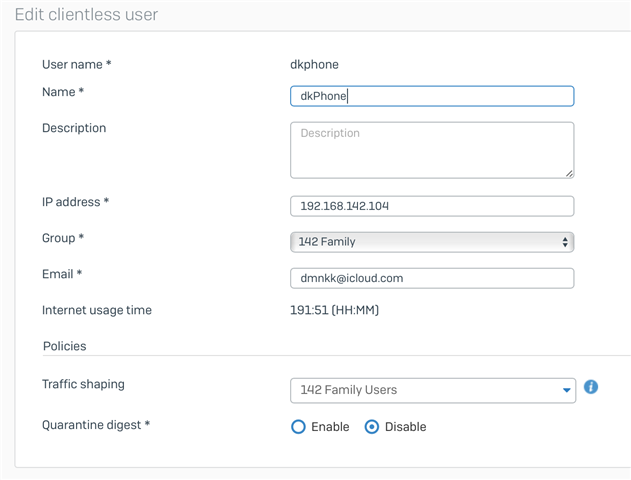Select the Disable radio for Quarantine digest

pos(372,427)
